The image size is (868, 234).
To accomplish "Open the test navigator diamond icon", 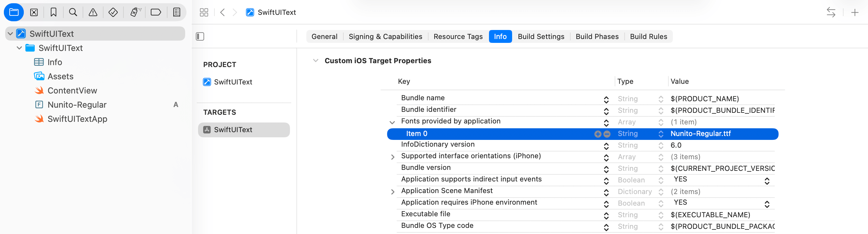I will coord(113,13).
